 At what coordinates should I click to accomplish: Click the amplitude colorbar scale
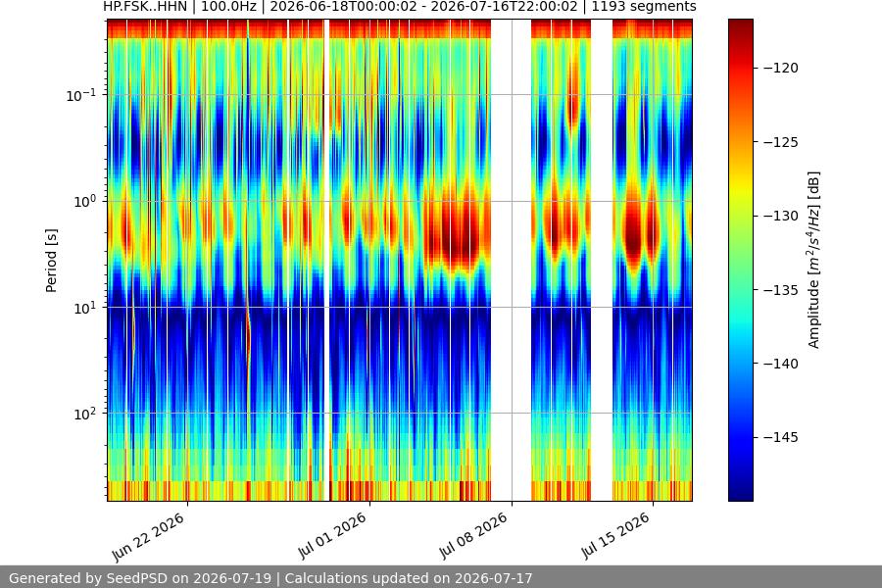(740, 260)
